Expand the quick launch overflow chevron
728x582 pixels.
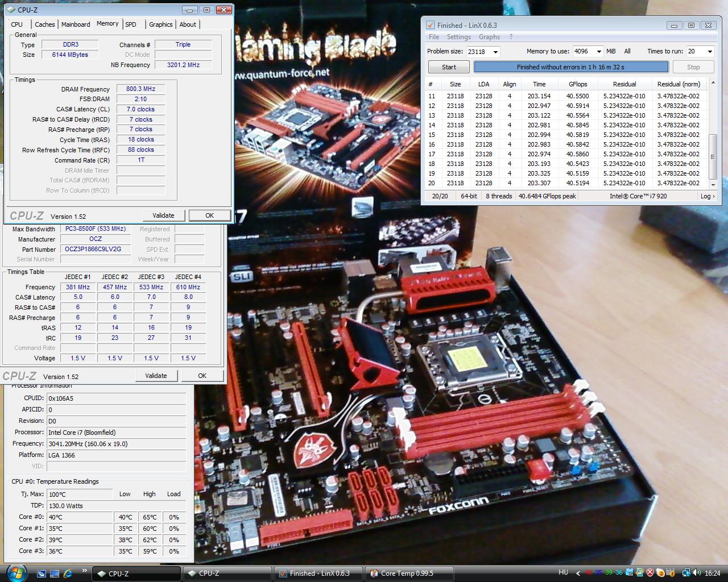pyautogui.click(x=85, y=570)
